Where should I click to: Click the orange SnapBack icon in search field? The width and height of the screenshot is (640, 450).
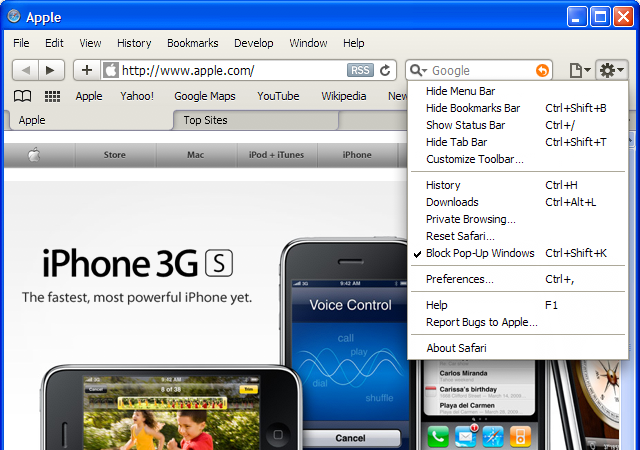pyautogui.click(x=542, y=70)
